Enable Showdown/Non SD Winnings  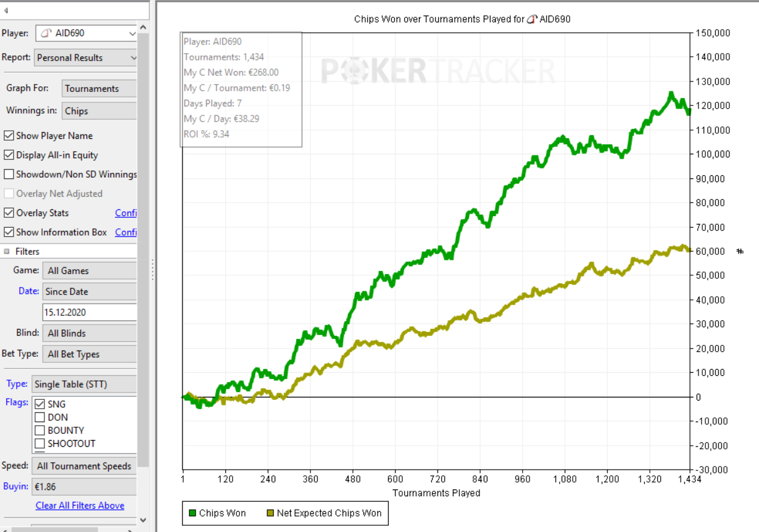(9, 174)
